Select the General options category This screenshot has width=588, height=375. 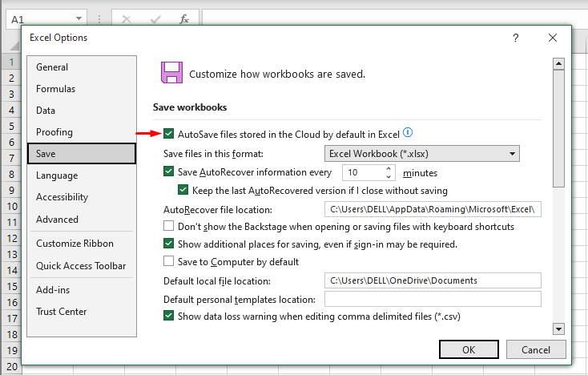82,67
